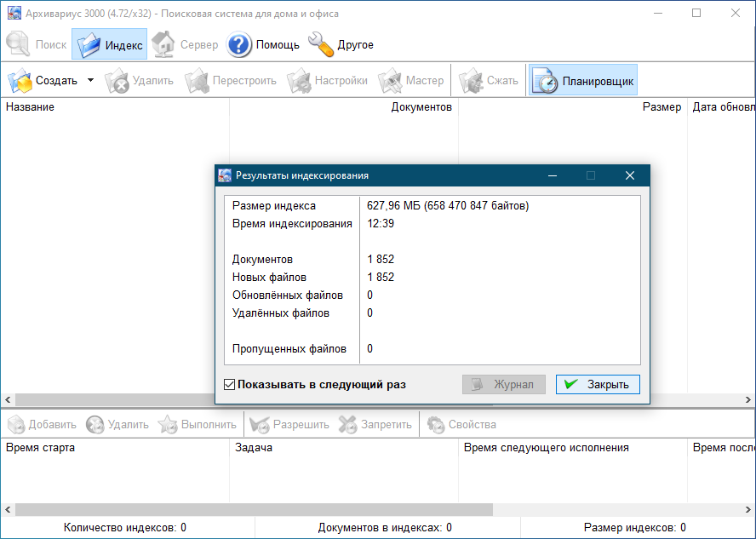The image size is (756, 539).
Task: Open the Другое (Other) section
Action: (341, 44)
